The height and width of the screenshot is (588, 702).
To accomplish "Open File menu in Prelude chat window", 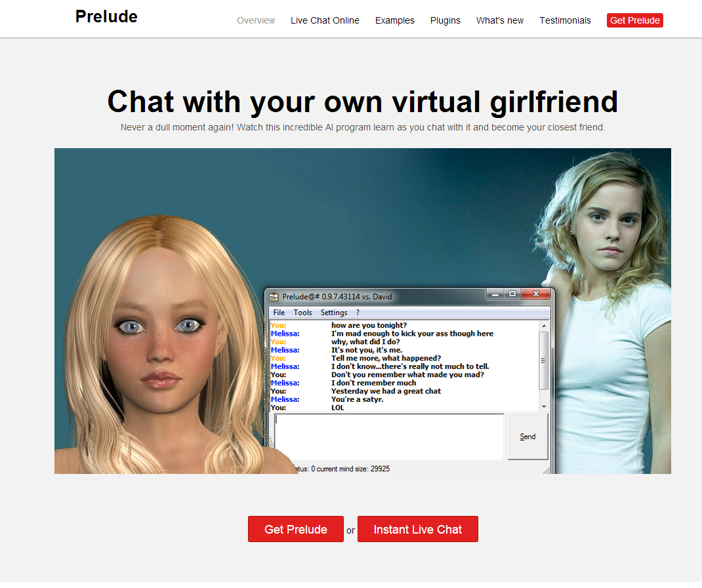I will 279,313.
